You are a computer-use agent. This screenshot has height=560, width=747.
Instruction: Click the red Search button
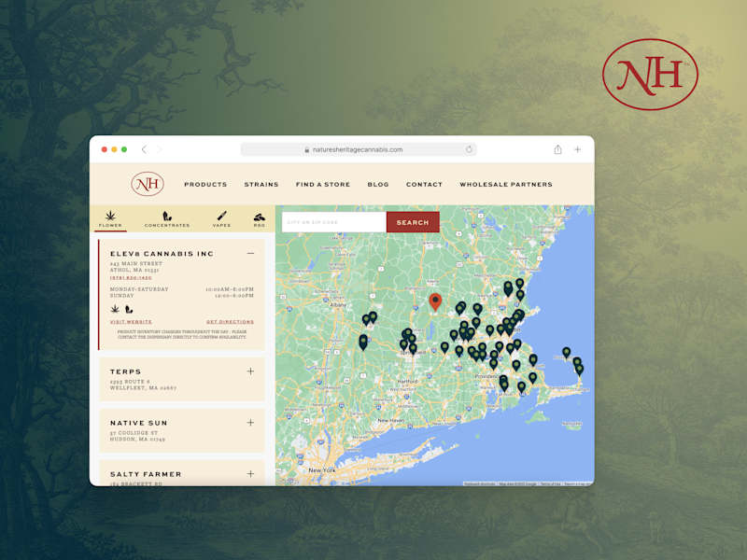[413, 222]
